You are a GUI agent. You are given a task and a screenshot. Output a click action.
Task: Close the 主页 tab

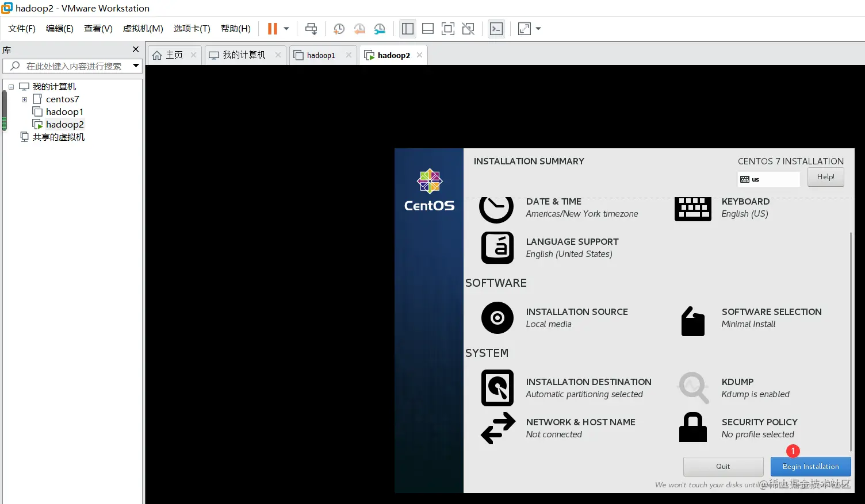pyautogui.click(x=193, y=55)
